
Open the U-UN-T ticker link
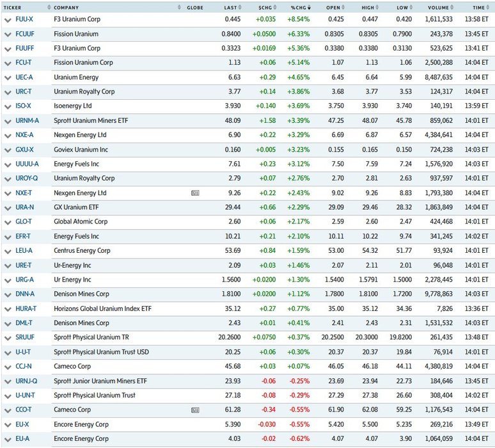click(25, 396)
